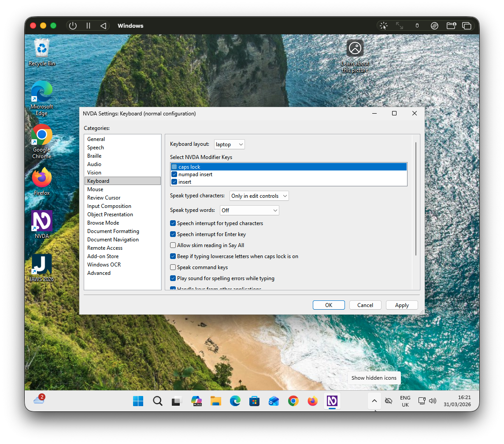Switch to the Speech settings category
Viewport: 504px width, 444px height.
pos(96,147)
